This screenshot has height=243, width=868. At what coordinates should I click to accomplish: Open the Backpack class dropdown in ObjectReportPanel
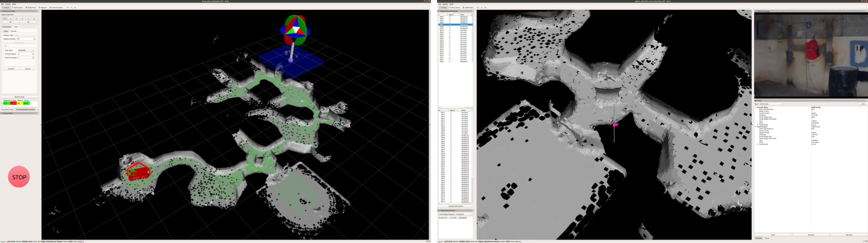point(464,214)
